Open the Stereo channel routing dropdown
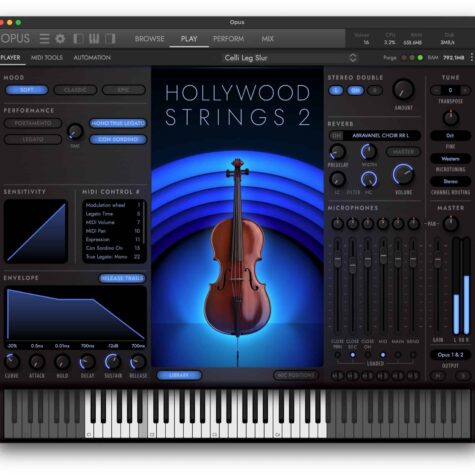The image size is (475, 475). 450,181
